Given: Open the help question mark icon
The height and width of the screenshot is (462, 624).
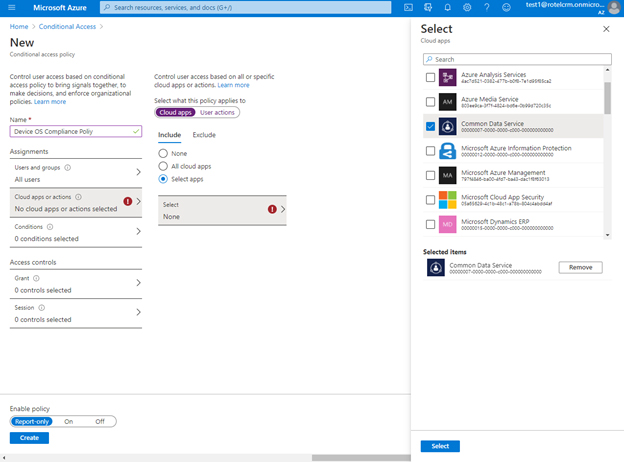Looking at the screenshot, I should (x=487, y=8).
